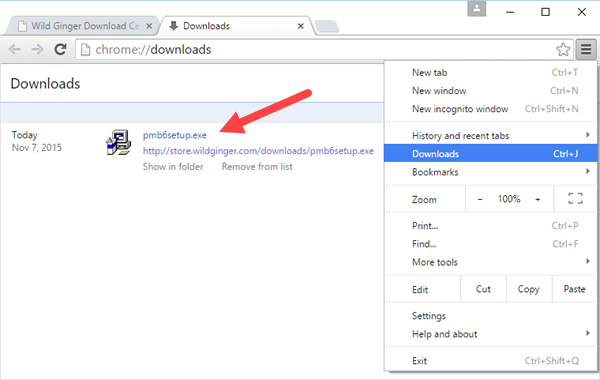The width and height of the screenshot is (600, 380).
Task: Click the chrome://downloads address bar
Action: point(324,49)
